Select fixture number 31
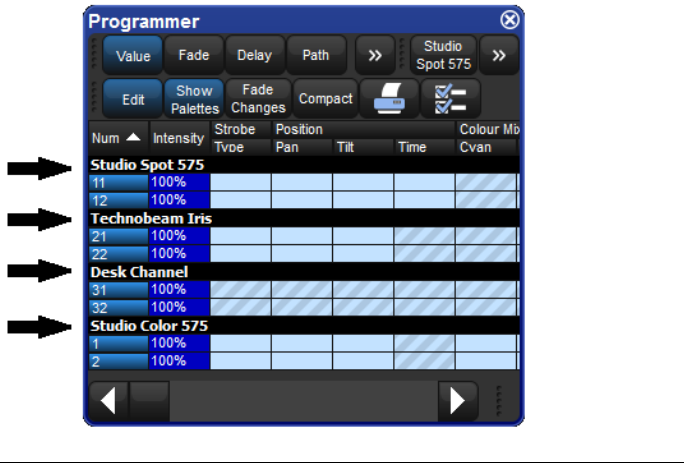The height and width of the screenshot is (463, 684). tap(119, 290)
